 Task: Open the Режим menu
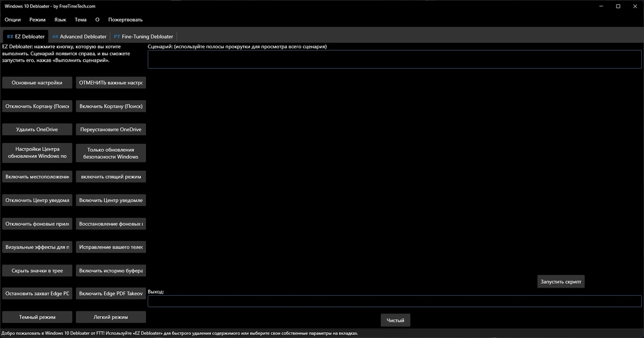pyautogui.click(x=38, y=19)
